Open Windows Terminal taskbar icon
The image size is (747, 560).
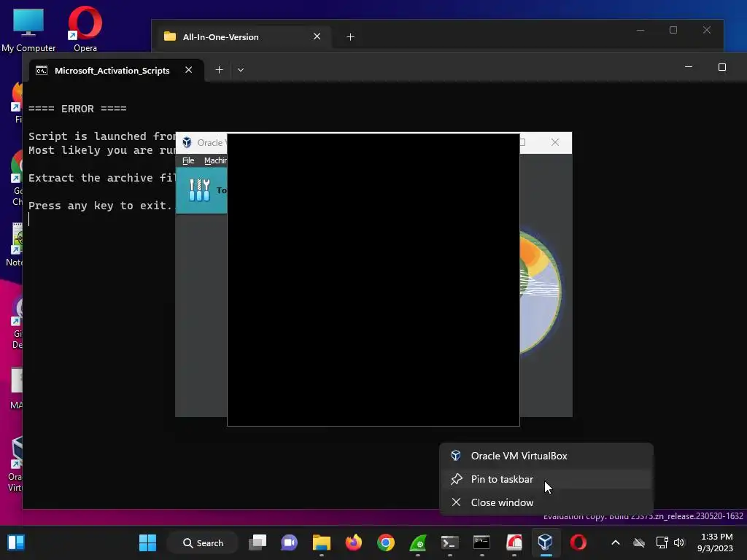(x=449, y=542)
